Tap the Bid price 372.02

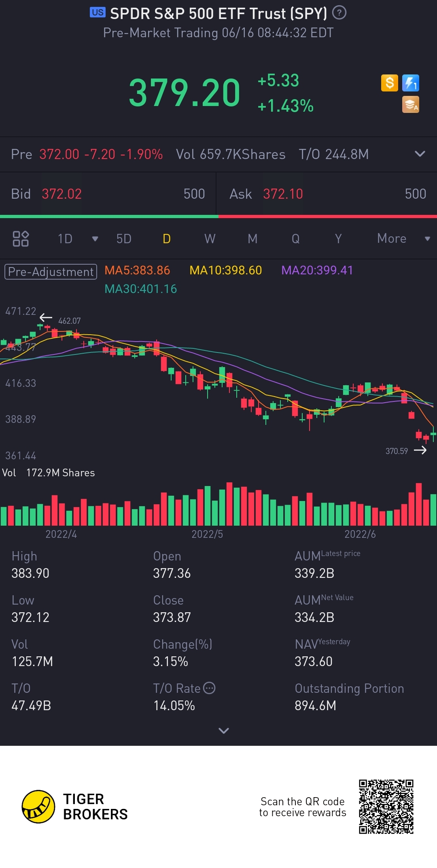(x=62, y=194)
